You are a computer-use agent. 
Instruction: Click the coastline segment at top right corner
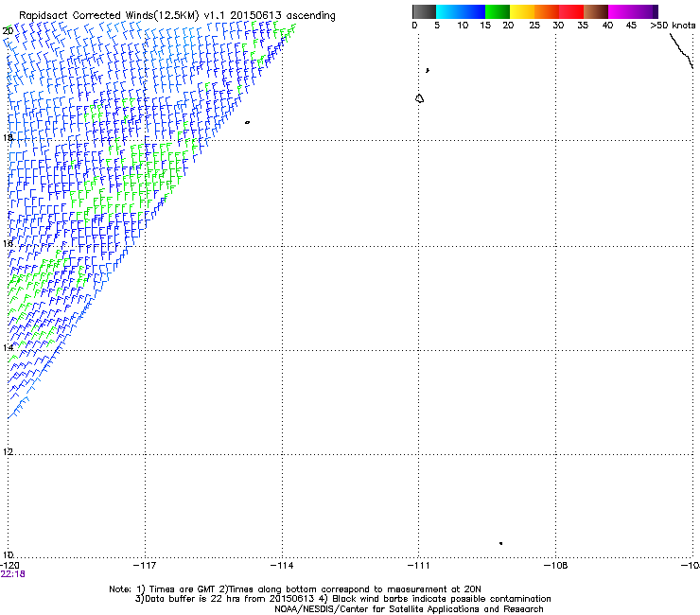[681, 51]
